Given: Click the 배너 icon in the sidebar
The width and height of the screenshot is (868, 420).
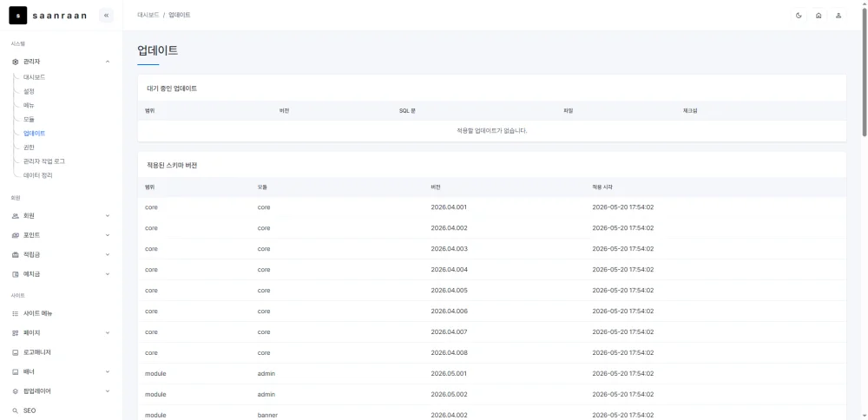Looking at the screenshot, I should point(16,371).
